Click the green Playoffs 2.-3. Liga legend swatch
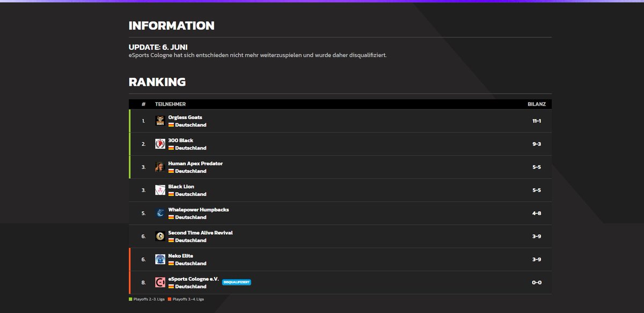This screenshot has height=313, width=644. [x=130, y=299]
